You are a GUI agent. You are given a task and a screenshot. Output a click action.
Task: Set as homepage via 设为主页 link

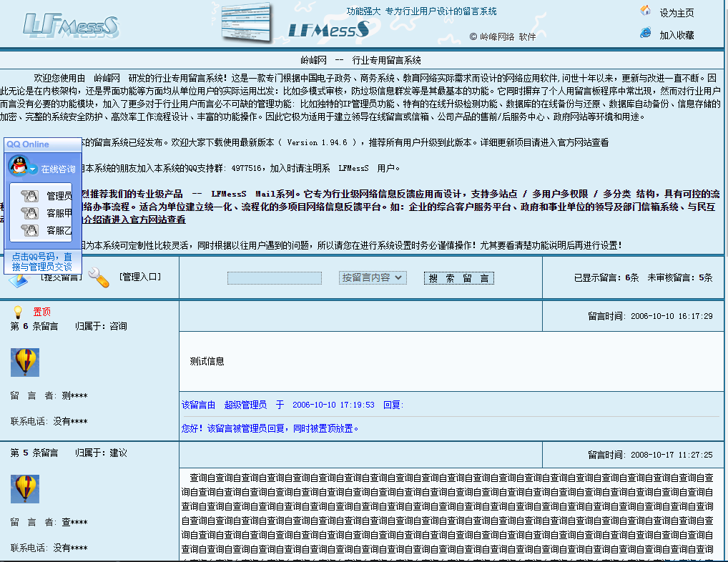(677, 13)
